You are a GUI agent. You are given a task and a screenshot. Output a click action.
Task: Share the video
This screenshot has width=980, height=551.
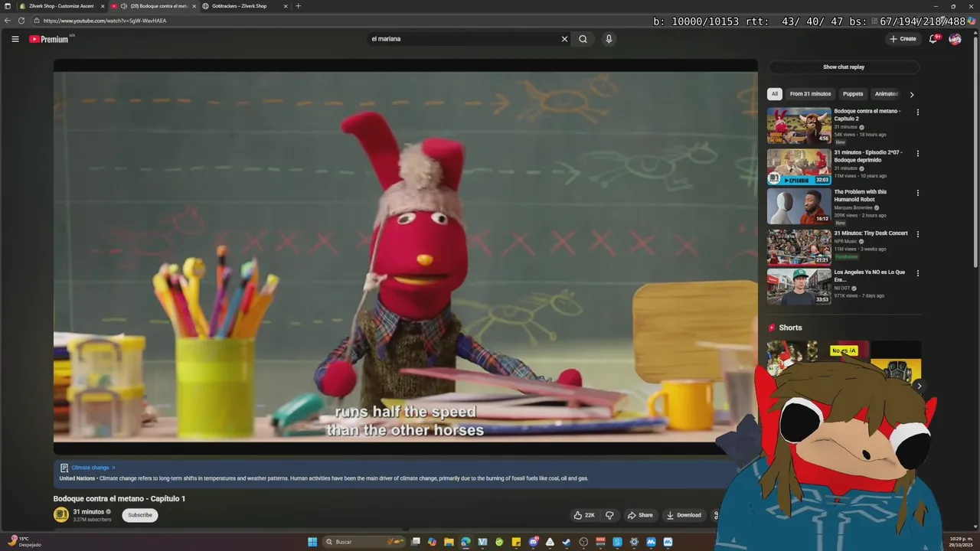(x=640, y=515)
